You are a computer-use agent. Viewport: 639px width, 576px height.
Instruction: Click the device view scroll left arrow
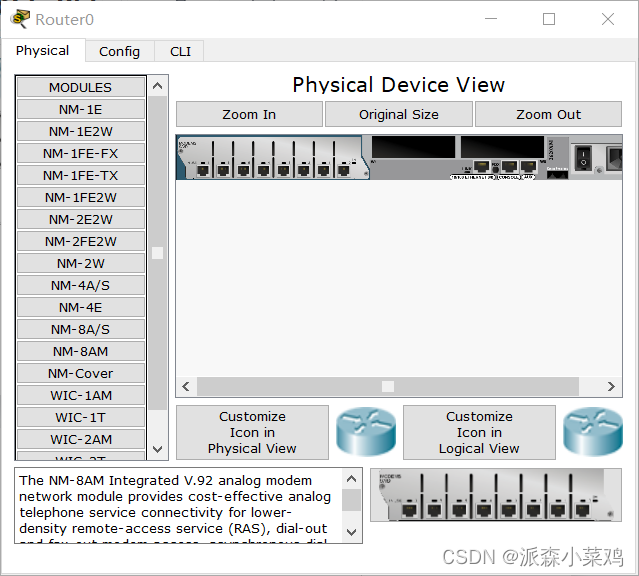click(186, 386)
